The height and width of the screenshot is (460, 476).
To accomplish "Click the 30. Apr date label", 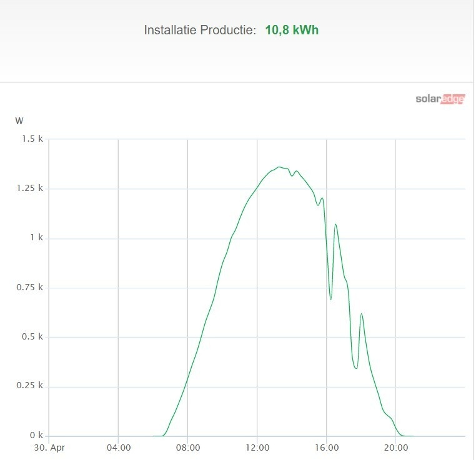I will (x=49, y=448).
